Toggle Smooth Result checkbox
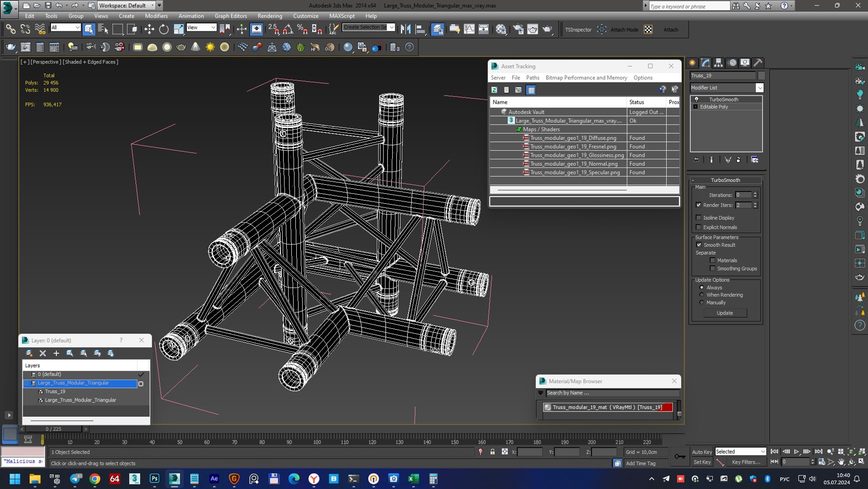The width and height of the screenshot is (868, 489). (x=699, y=245)
